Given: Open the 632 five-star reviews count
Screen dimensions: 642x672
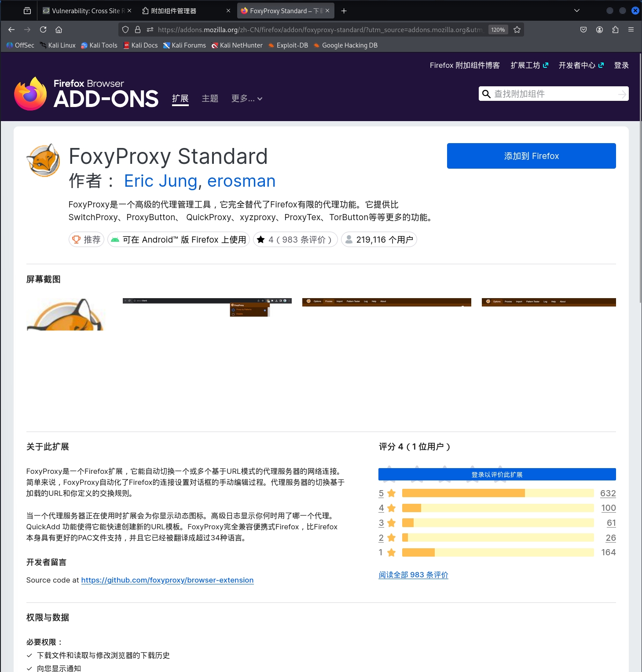Looking at the screenshot, I should coord(608,493).
